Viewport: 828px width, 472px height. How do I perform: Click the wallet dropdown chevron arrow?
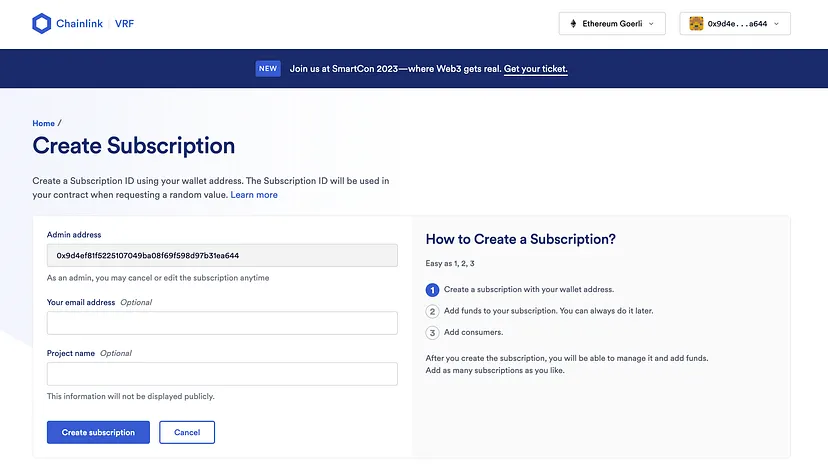777,24
